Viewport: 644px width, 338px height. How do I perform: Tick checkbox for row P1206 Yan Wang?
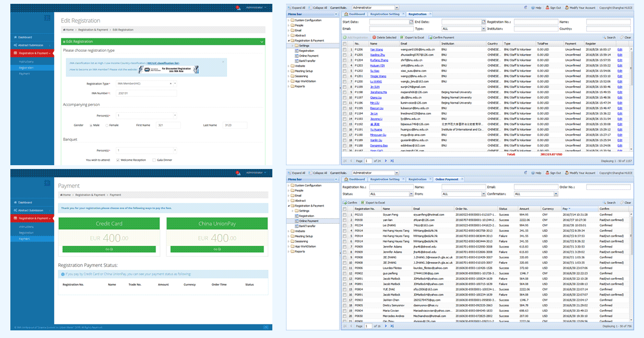pos(344,49)
